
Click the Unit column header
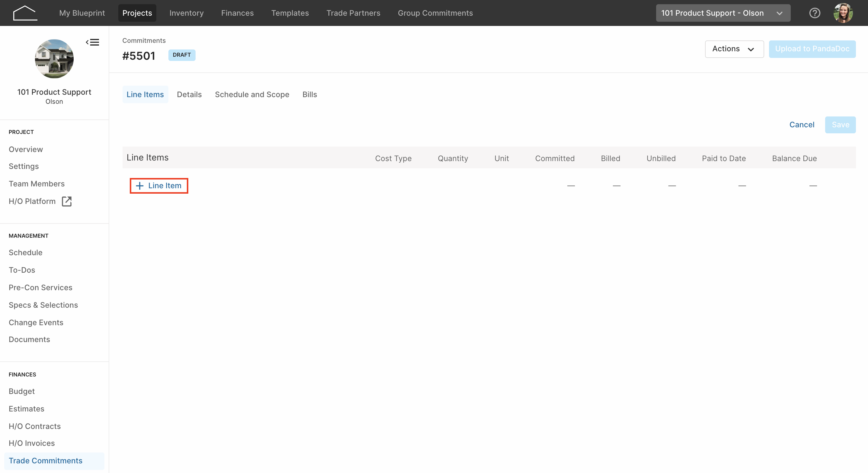click(x=501, y=158)
